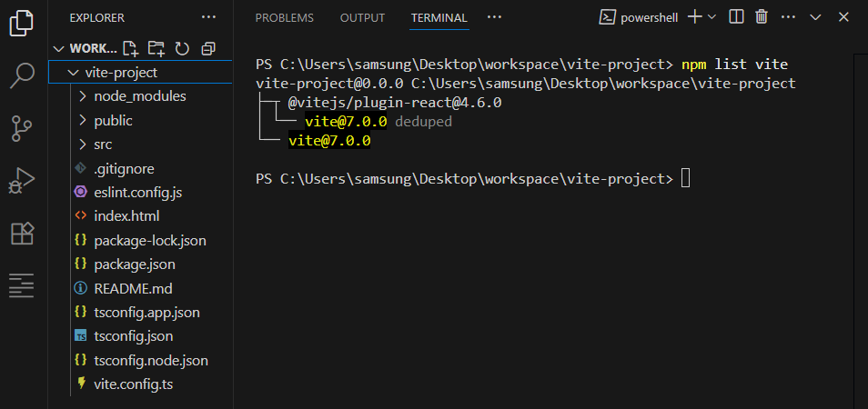Collapse panel size with chevron icon
The image size is (868, 409).
[815, 17]
